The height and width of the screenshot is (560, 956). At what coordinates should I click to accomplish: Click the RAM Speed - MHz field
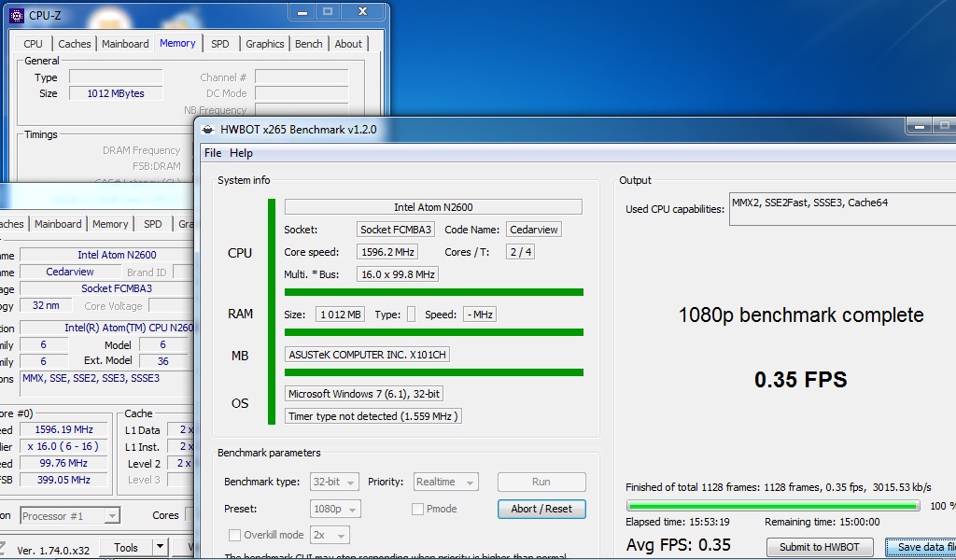click(480, 315)
